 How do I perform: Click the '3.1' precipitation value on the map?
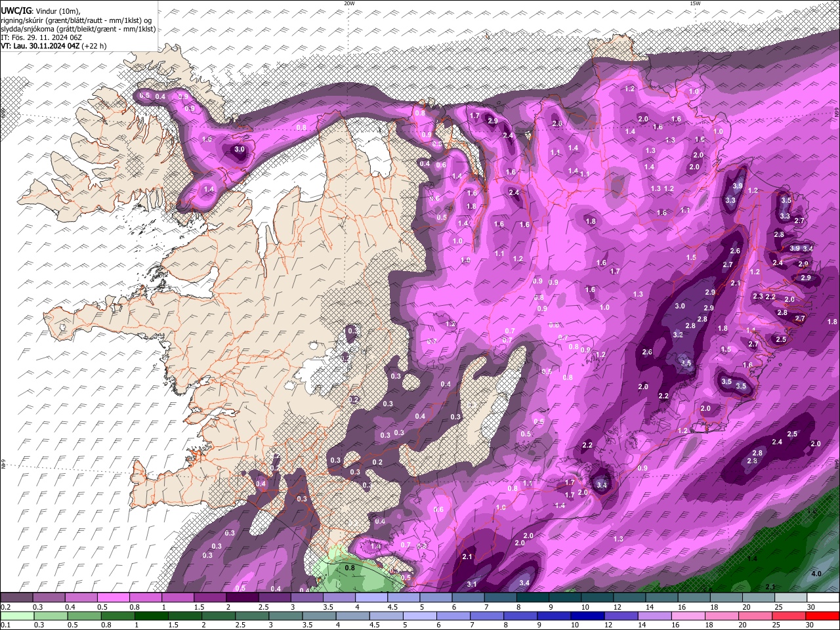[471, 584]
